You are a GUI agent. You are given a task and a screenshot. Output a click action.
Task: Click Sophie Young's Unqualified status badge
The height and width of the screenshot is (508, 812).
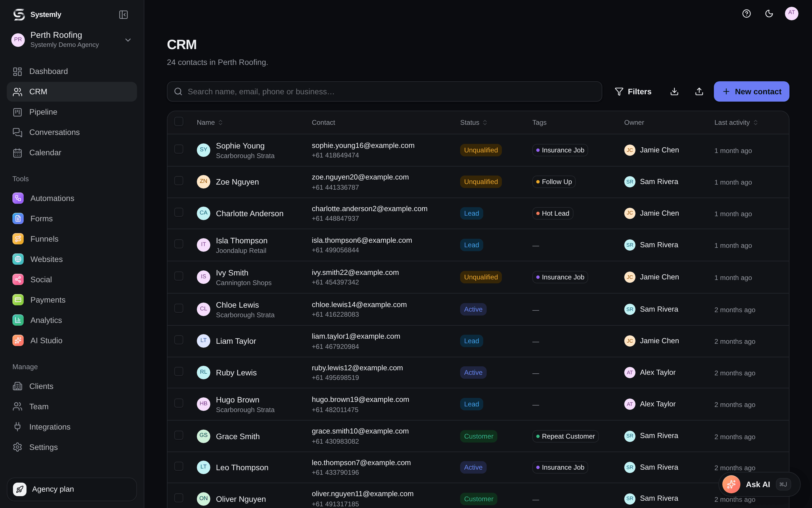click(x=480, y=150)
